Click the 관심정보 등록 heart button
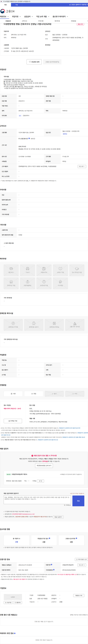The image size is (88, 644). tap(34, 62)
